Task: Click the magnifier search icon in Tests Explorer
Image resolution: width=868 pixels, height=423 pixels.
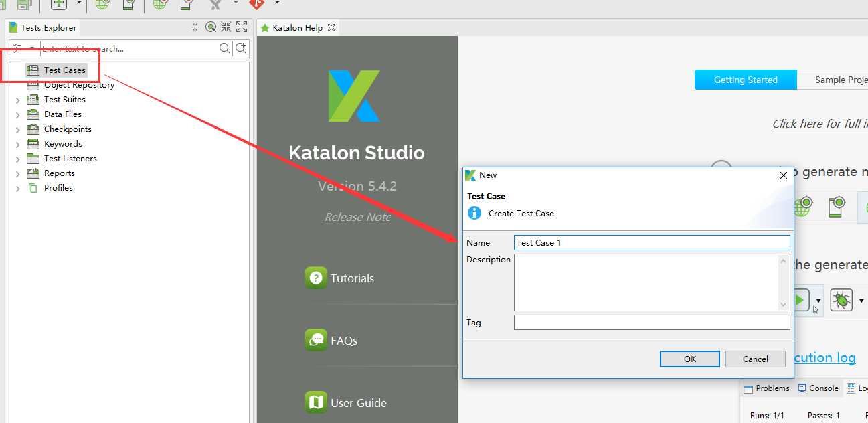Action: point(225,48)
